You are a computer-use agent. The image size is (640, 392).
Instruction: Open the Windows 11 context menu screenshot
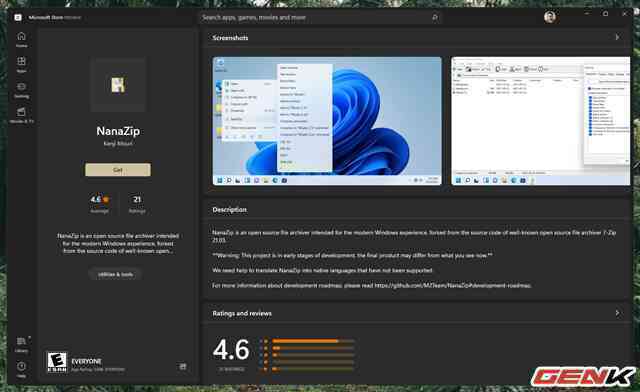(x=327, y=121)
